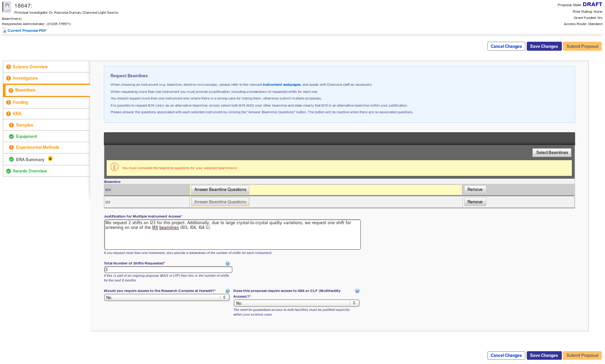The width and height of the screenshot is (605, 364).
Task: Click the bottom Submit Proposal button
Action: point(582,355)
